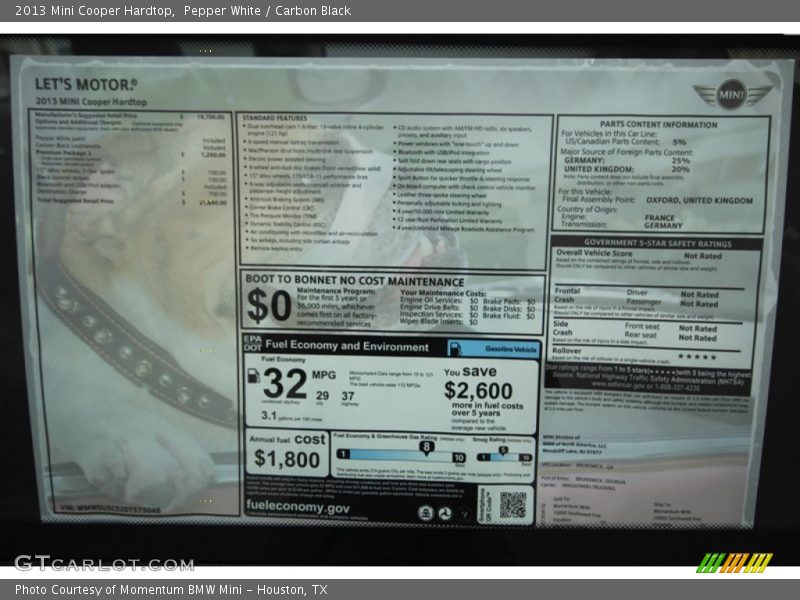Viewport: 800px width, 600px height.
Task: Click "BOOT TO BONNET NO COST MAINTENANCE" heading
Action: click(355, 281)
